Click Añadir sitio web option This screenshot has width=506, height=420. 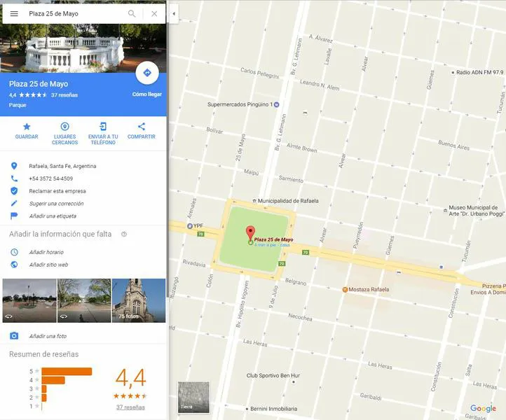coord(48,265)
